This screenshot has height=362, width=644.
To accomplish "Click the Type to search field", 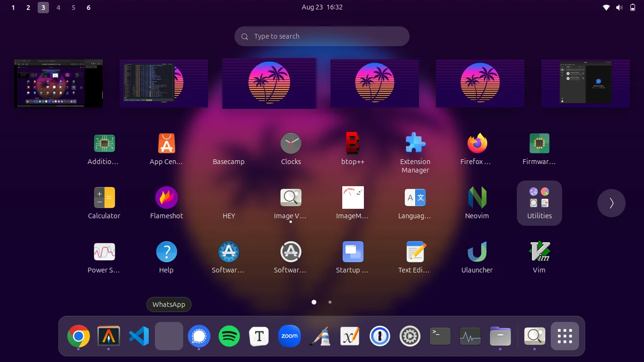I will click(x=322, y=36).
